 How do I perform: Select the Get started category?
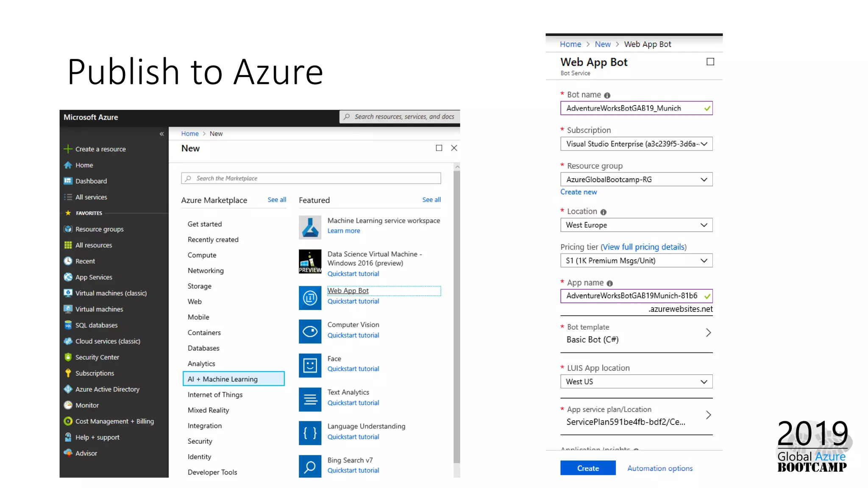coord(205,224)
